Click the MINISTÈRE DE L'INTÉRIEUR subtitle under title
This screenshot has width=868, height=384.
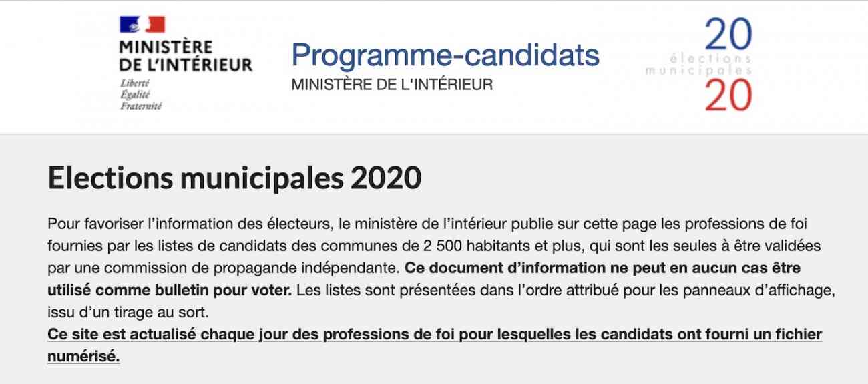(x=392, y=85)
